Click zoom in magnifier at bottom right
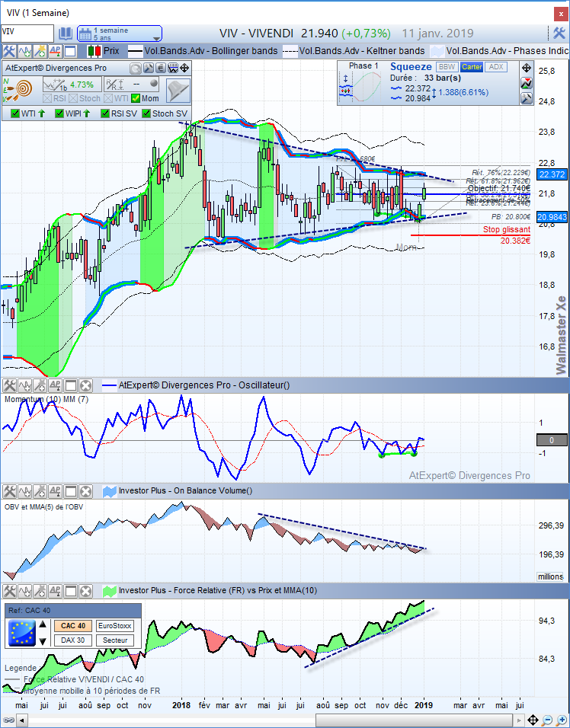The width and height of the screenshot is (570, 728). 559,720
